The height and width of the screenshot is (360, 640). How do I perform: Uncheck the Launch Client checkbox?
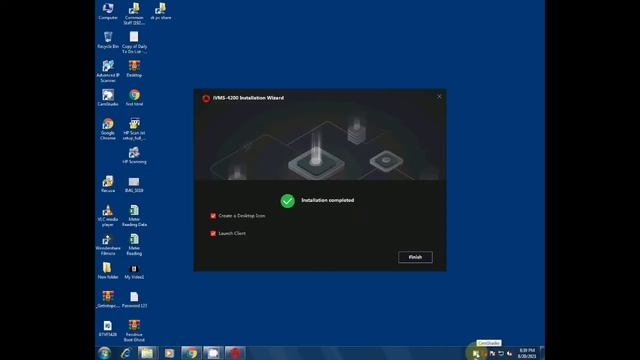[x=213, y=233]
